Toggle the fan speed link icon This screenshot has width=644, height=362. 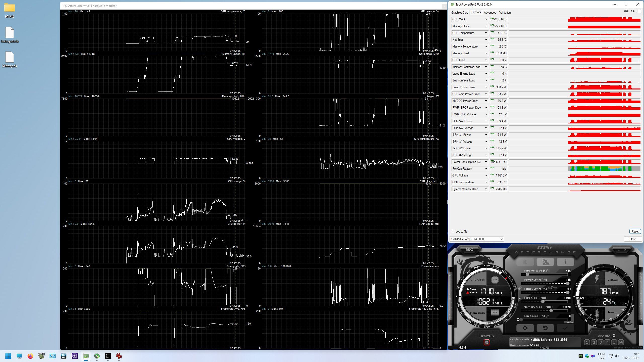click(547, 316)
